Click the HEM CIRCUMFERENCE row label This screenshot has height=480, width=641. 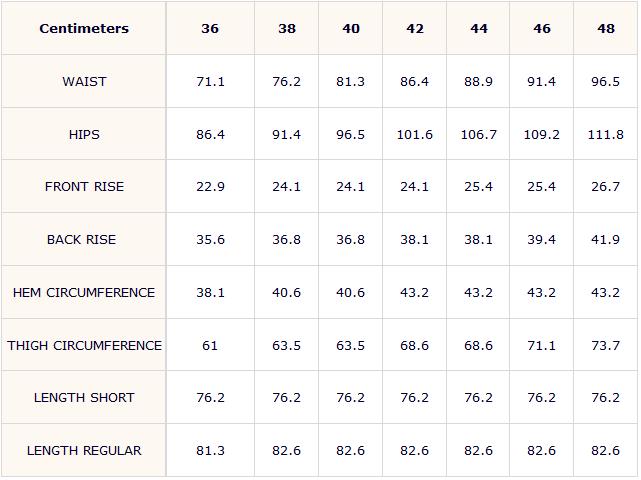(84, 292)
